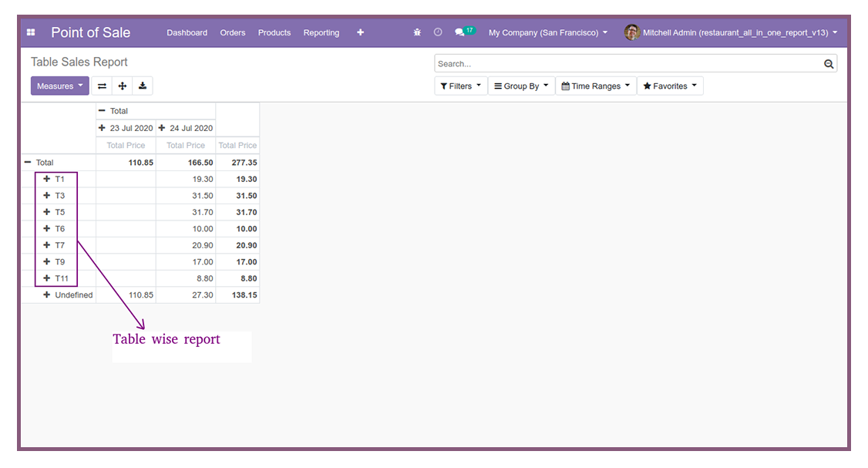Image resolution: width=868 pixels, height=468 pixels.
Task: Click the expand all arrows icon
Action: tap(123, 86)
